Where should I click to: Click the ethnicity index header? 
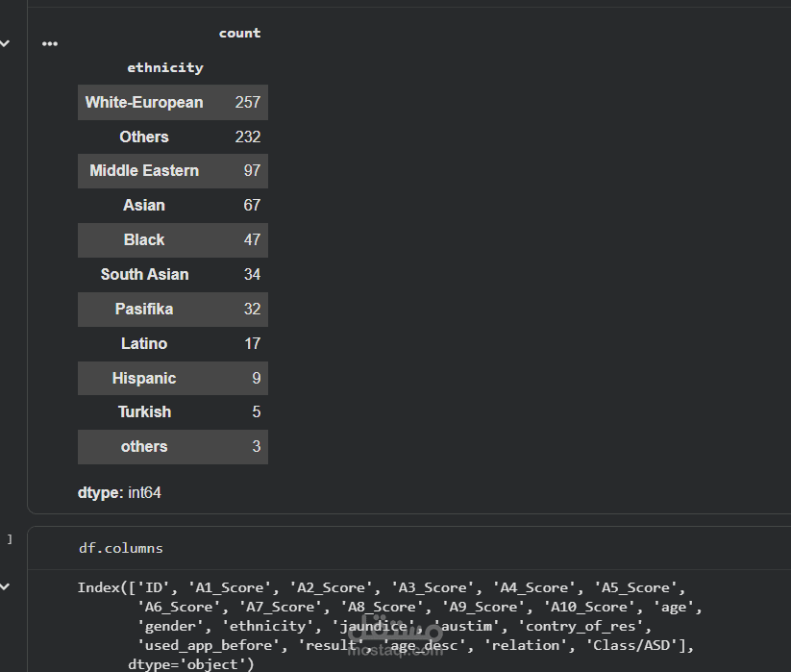165,67
